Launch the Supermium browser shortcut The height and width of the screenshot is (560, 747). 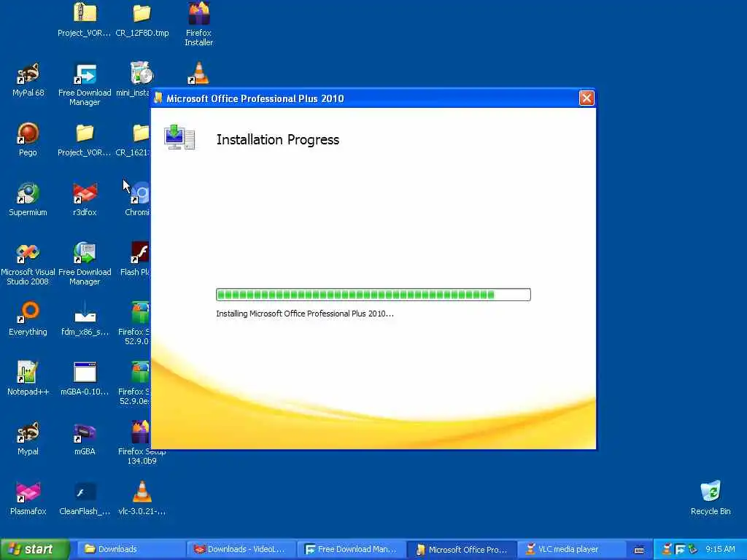click(28, 194)
